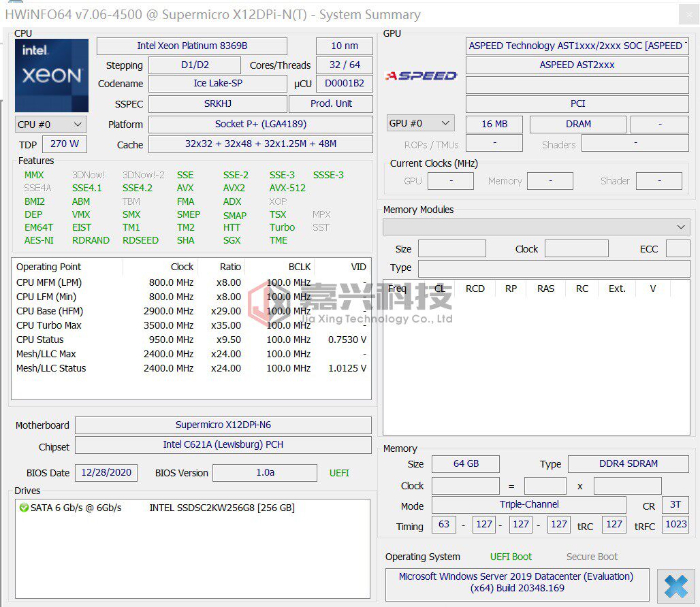The width and height of the screenshot is (700, 607).
Task: Click the Intel C621A (Lewisburg) PCH chipset field
Action: tap(223, 444)
